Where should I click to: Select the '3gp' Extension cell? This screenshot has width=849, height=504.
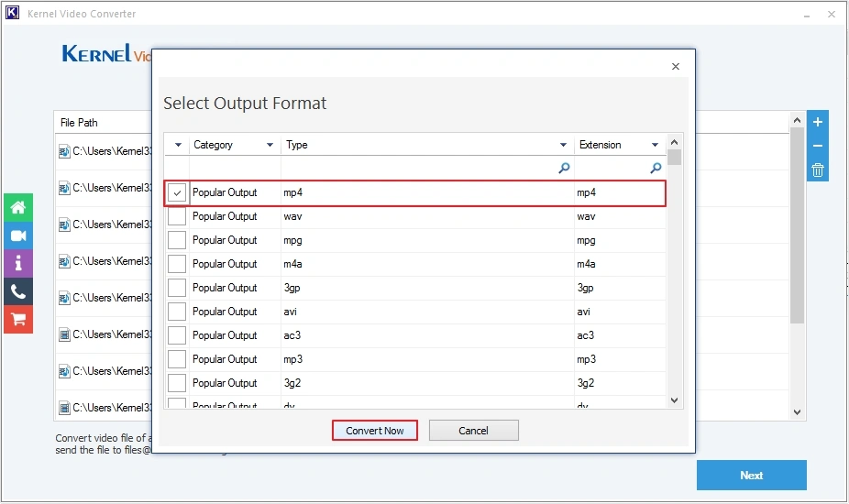(620, 288)
